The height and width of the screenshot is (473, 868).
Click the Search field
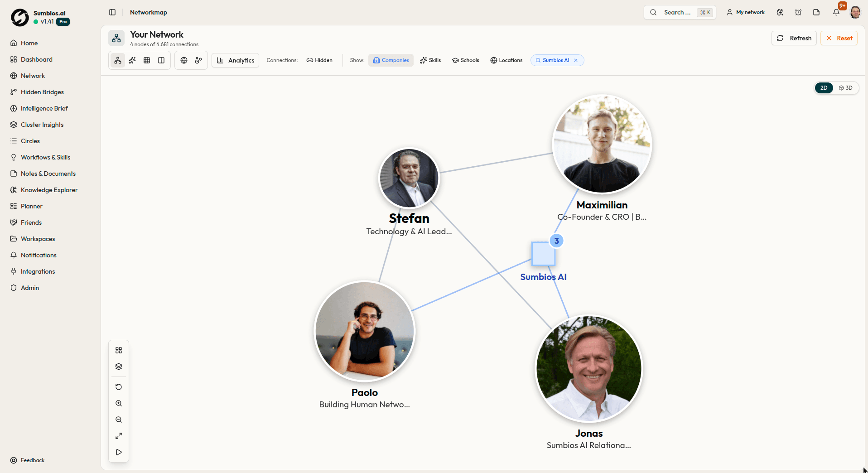click(680, 12)
